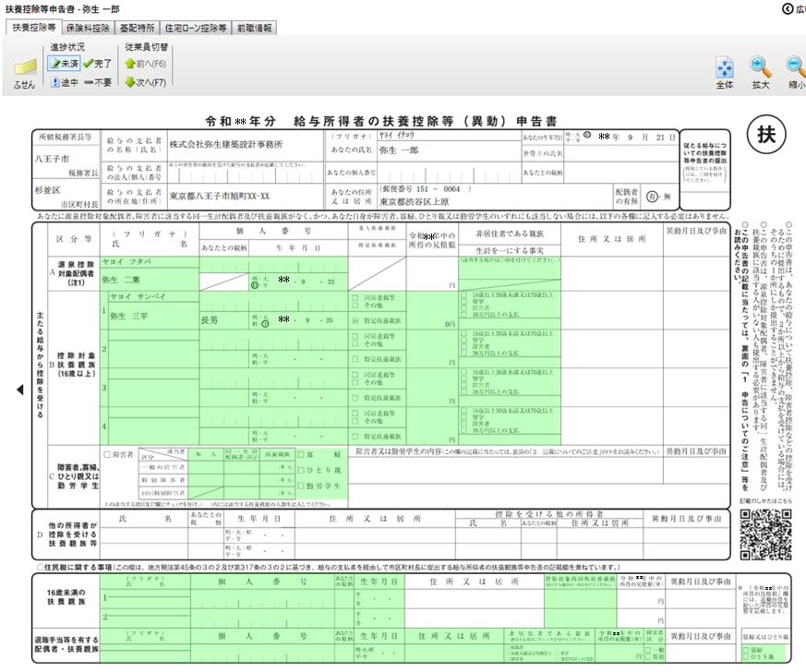Screen dimensions: 806x672
Task: Click the 全体 fit-to-page view icon
Action: [725, 70]
